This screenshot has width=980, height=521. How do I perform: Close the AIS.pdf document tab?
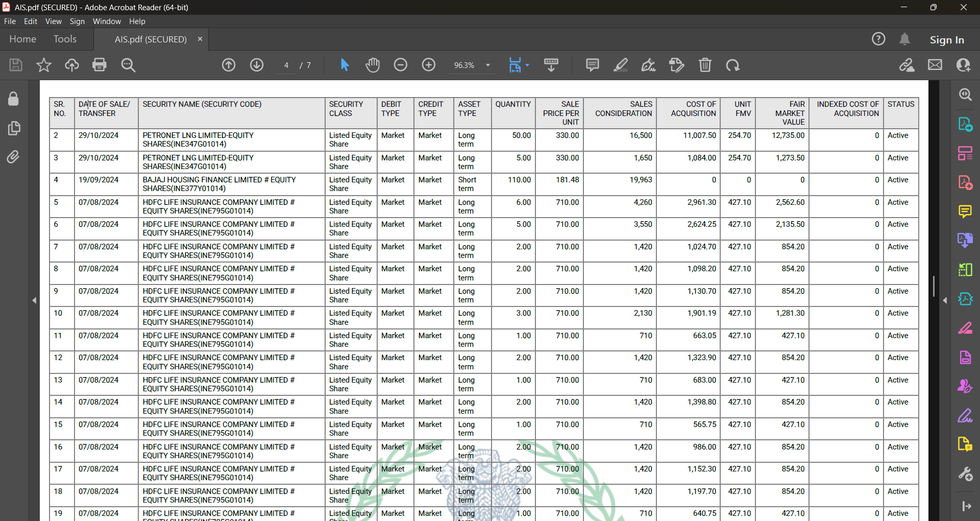click(200, 39)
